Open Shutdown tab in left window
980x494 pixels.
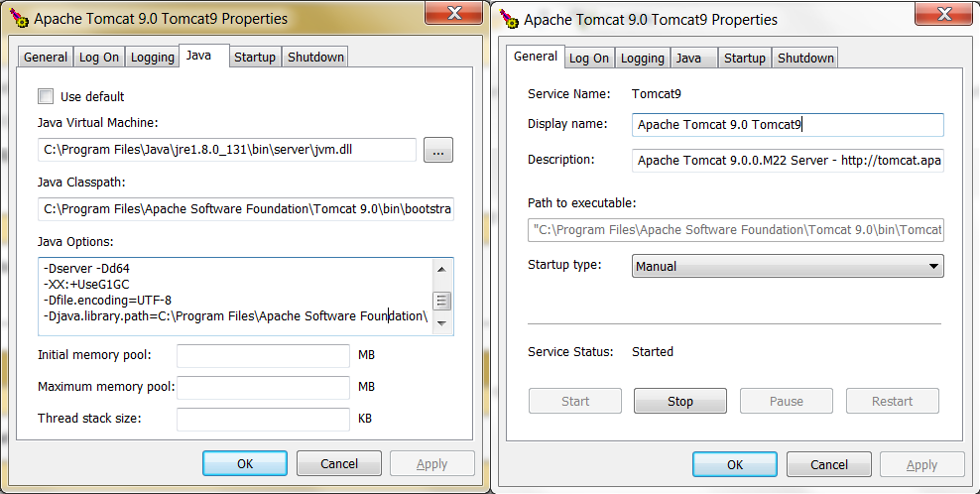pos(315,57)
